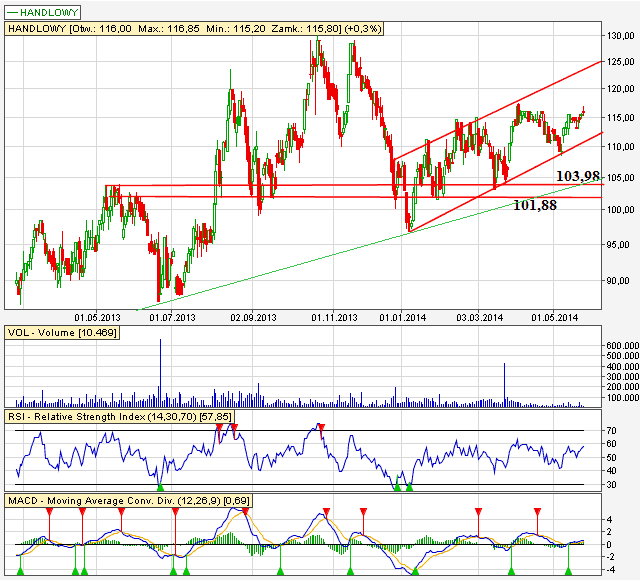Click the last MACD green buy marker in May 2014
The image size is (640, 581).
click(x=569, y=571)
